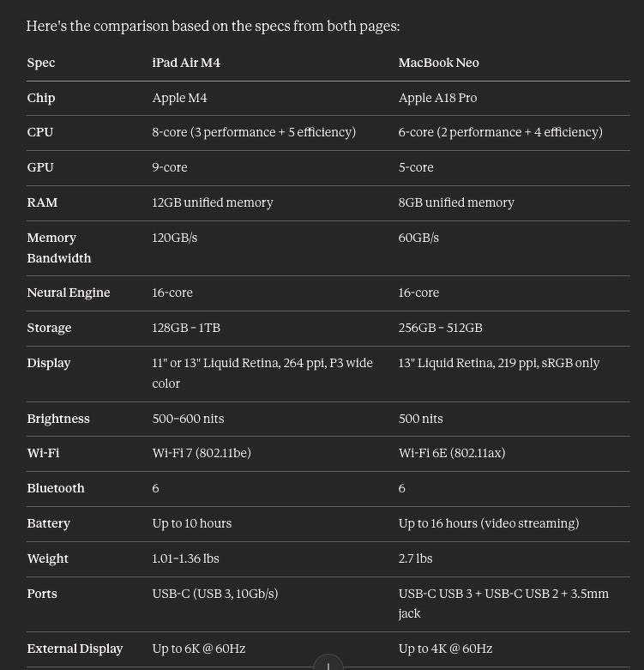Click the comparison intro sentence text
This screenshot has height=670, width=644.
[x=213, y=26]
